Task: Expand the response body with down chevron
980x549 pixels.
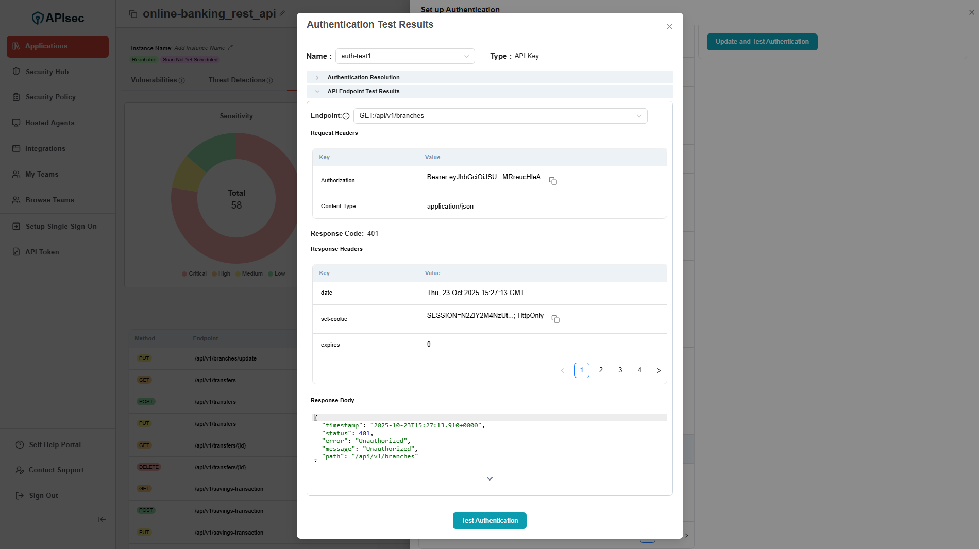Action: tap(489, 478)
